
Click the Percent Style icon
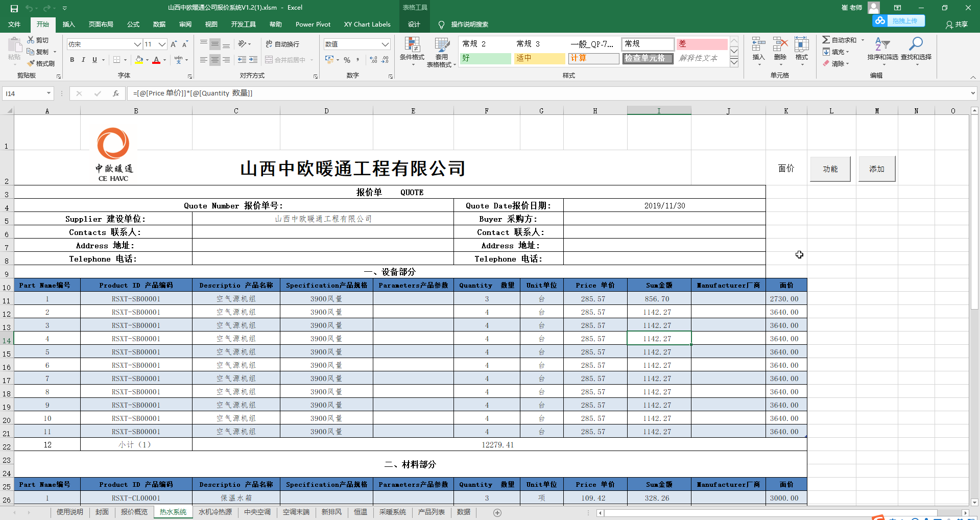point(347,60)
